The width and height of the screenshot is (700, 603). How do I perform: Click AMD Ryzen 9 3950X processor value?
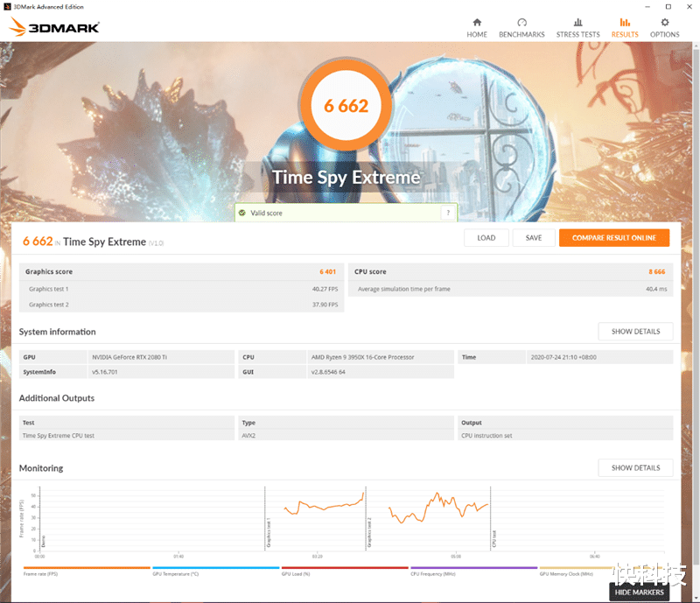tap(362, 357)
